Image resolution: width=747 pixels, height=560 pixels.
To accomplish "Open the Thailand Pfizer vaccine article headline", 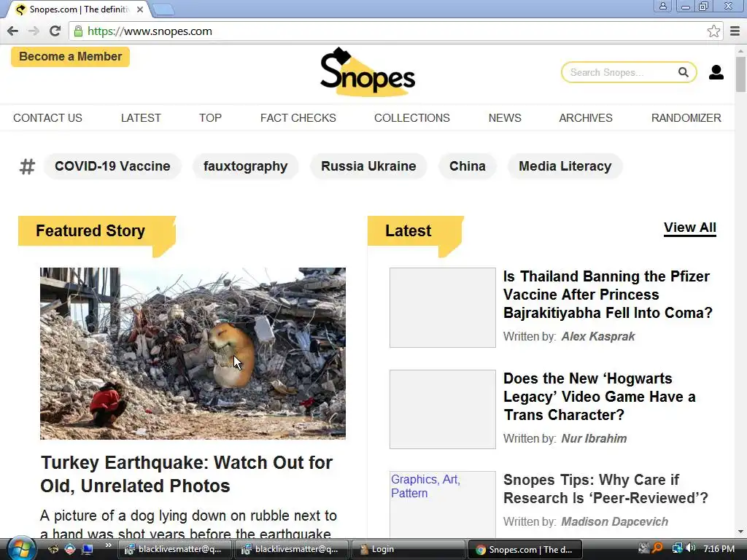I will (x=608, y=295).
